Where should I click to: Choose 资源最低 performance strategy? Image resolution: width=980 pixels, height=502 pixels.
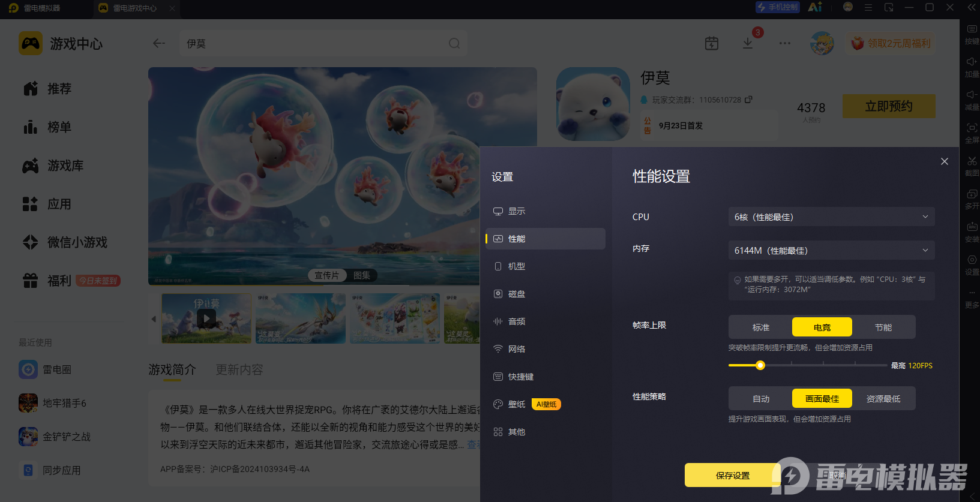point(883,398)
